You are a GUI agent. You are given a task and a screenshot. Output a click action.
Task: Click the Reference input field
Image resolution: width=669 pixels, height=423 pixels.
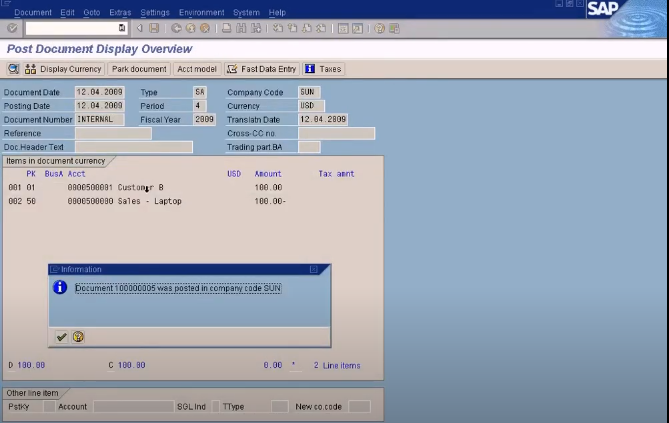[x=113, y=133]
